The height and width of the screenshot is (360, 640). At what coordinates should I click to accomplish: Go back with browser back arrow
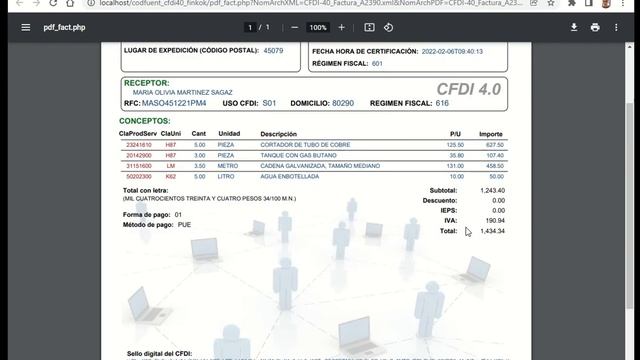tap(19, 3)
